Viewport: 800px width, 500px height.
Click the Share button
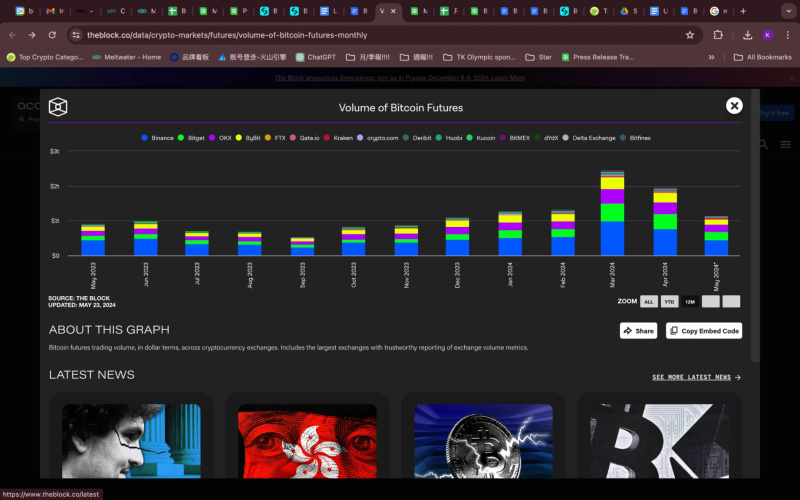coord(638,330)
